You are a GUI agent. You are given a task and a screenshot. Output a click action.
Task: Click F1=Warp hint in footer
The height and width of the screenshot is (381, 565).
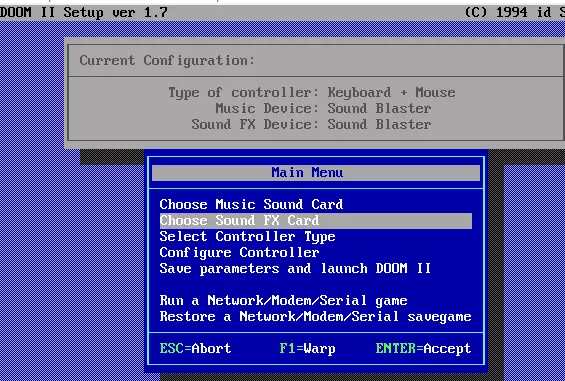pos(307,349)
